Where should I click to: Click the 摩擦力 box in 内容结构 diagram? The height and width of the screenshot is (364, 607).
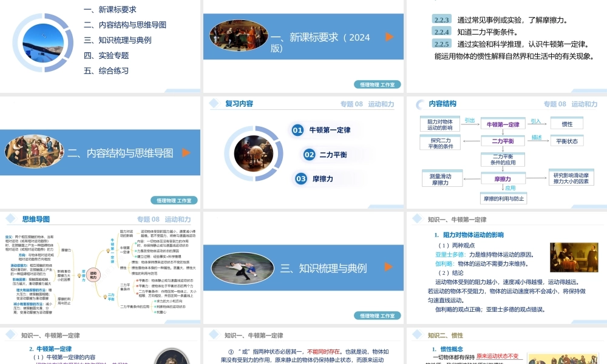point(503,179)
